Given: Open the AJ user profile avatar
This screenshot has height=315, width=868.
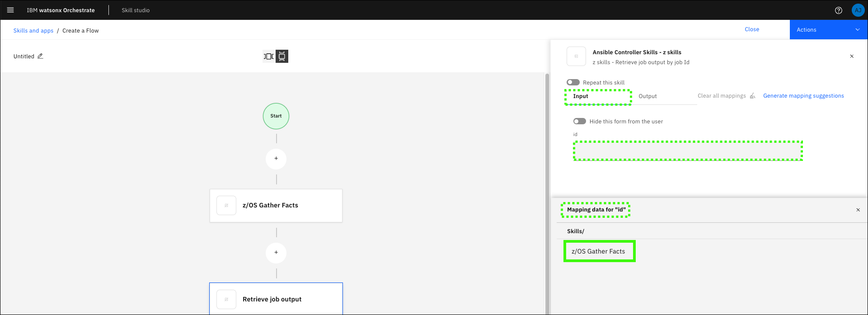Looking at the screenshot, I should coord(858,10).
